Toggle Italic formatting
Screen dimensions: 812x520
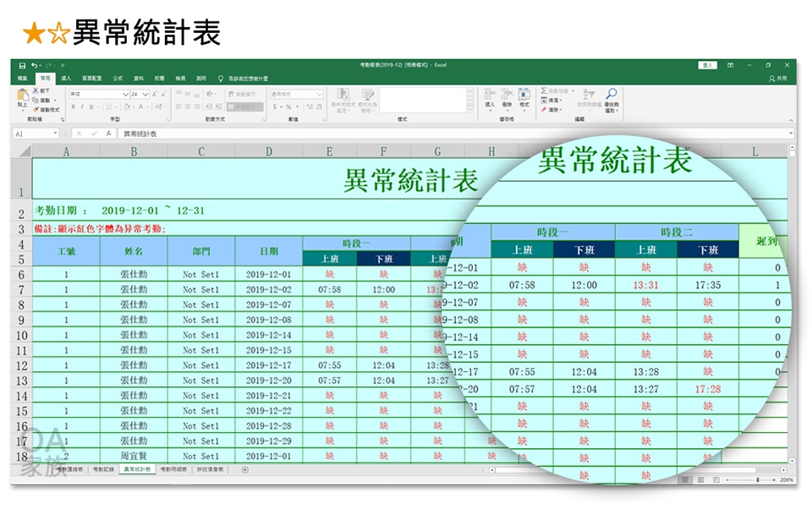(80, 107)
